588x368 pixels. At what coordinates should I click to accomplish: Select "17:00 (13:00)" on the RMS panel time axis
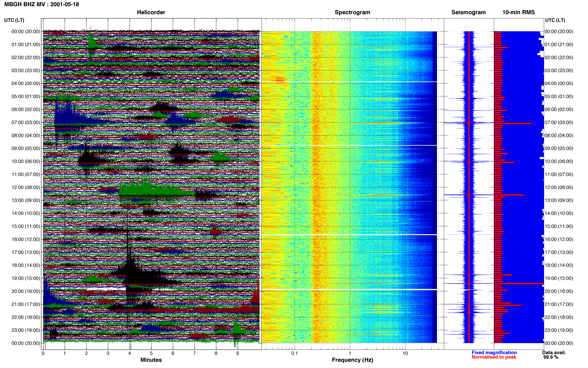[559, 252]
